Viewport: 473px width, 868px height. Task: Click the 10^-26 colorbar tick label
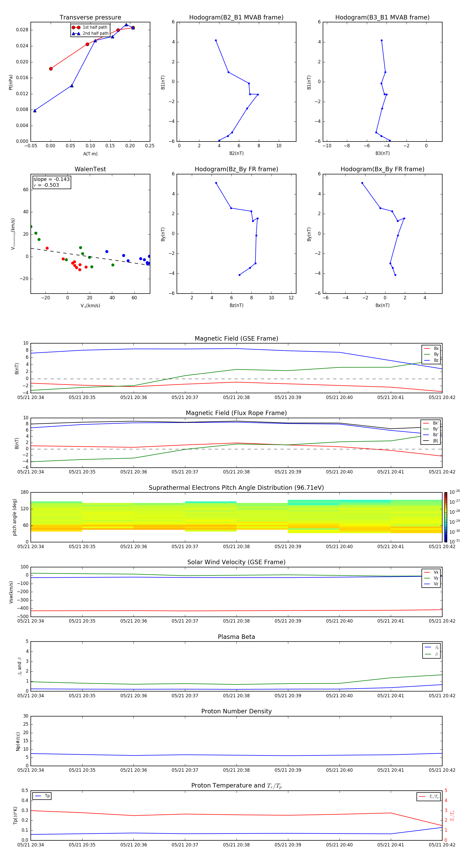(455, 492)
